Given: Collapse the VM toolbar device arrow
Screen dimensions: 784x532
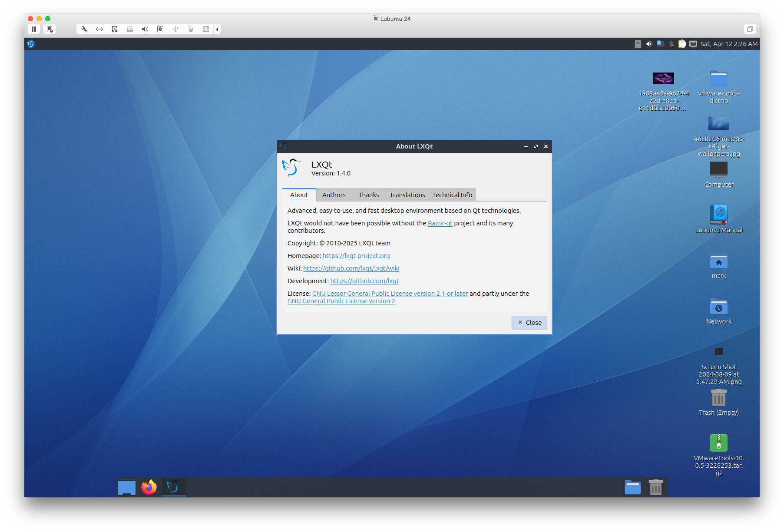Looking at the screenshot, I should click(x=217, y=29).
